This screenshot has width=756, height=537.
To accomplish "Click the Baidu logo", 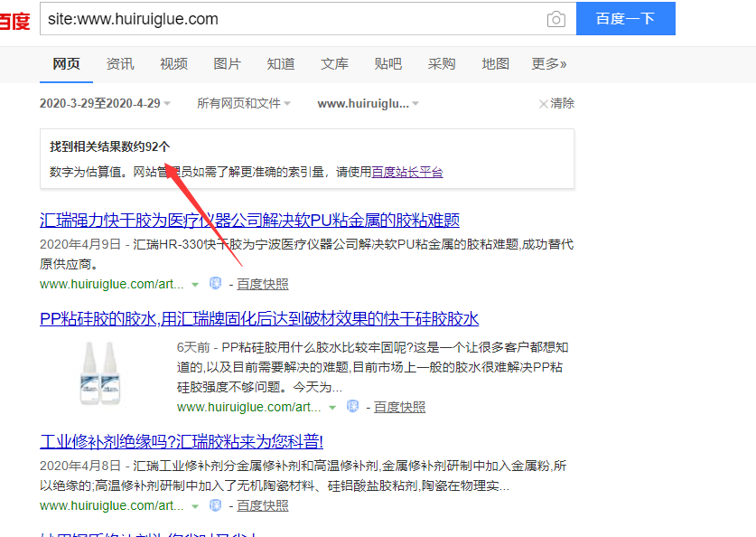I will [x=14, y=21].
